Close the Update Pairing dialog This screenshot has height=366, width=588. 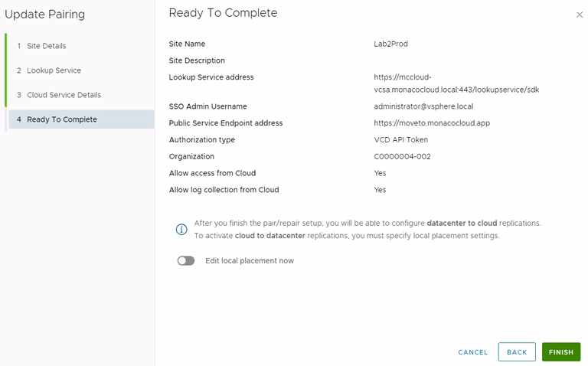click(579, 15)
